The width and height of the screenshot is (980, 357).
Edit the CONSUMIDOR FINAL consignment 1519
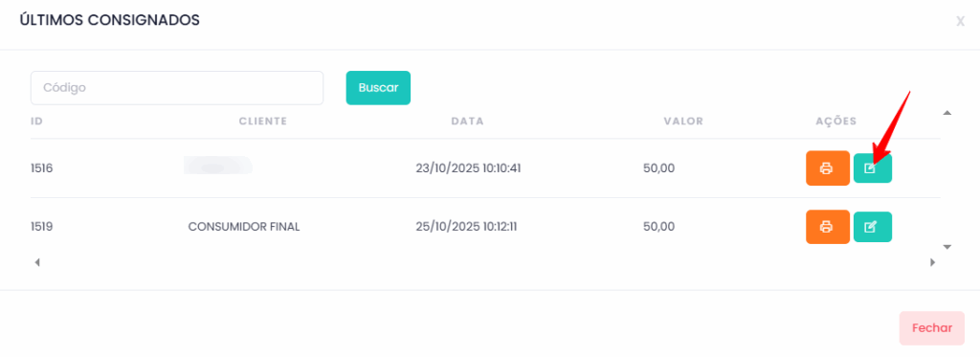coord(873,227)
